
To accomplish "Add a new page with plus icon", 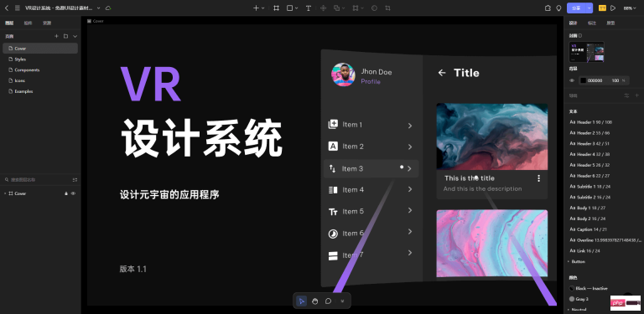I will 57,36.
